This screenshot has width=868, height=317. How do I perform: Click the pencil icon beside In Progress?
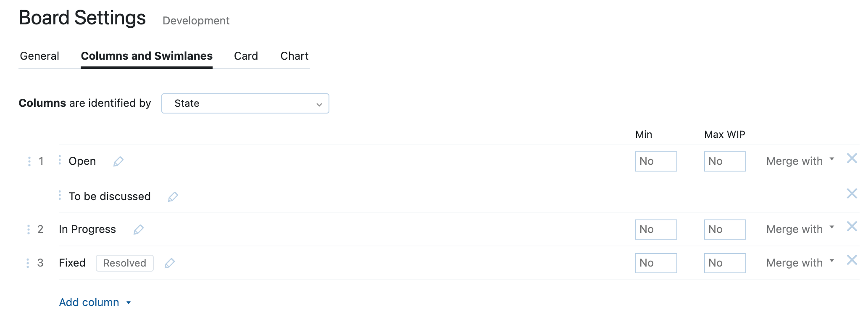139,230
